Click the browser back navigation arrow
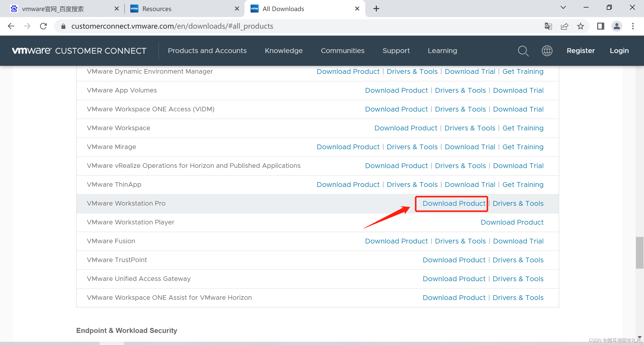 coord(12,26)
